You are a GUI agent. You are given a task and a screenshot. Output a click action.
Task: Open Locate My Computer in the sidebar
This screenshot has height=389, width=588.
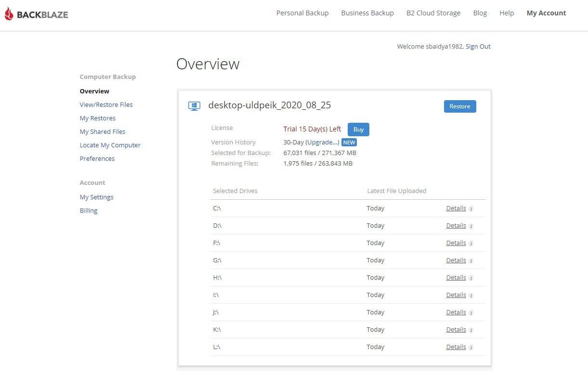tap(110, 145)
